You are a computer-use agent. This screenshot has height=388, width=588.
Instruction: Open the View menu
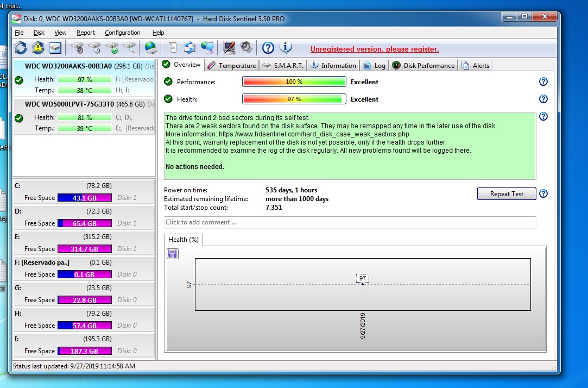pyautogui.click(x=60, y=33)
